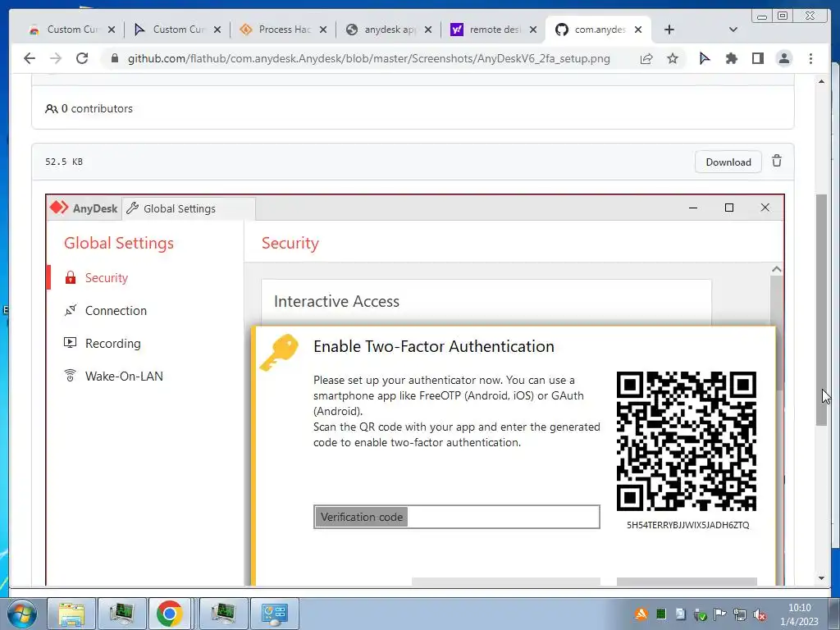Screen dimensions: 840x630
Task: Click the Download button
Action: click(728, 162)
